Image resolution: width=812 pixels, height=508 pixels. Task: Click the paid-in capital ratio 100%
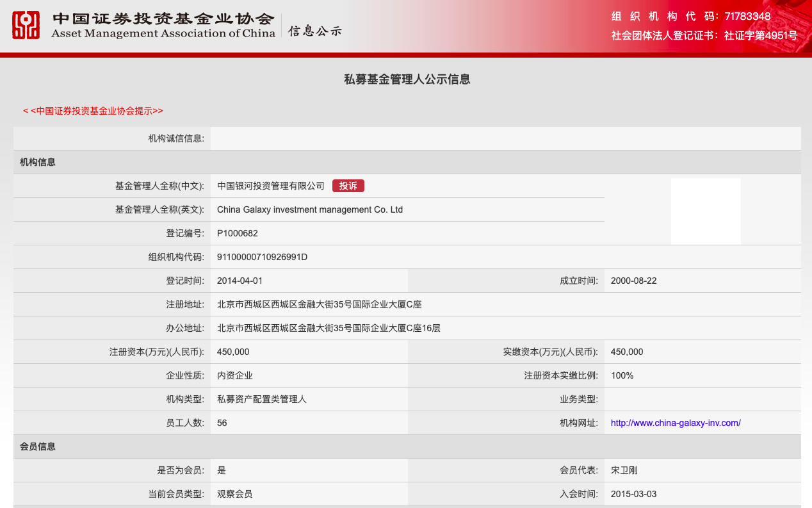622,375
